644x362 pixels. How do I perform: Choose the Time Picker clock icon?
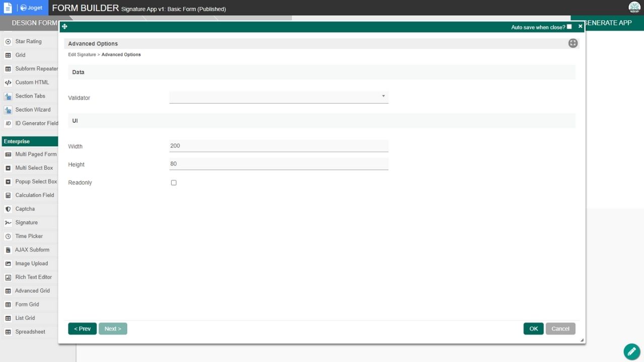[8, 236]
